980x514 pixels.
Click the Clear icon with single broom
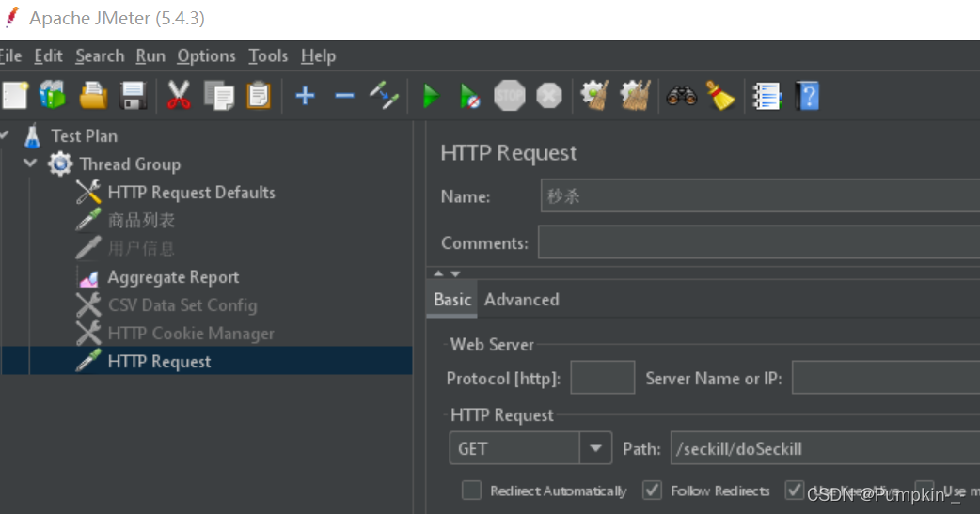[594, 96]
